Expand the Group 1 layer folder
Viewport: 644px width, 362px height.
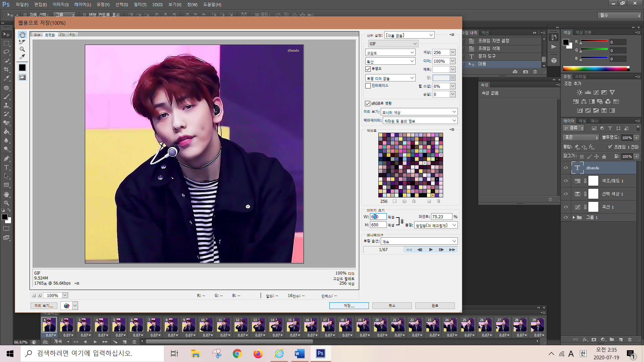574,218
